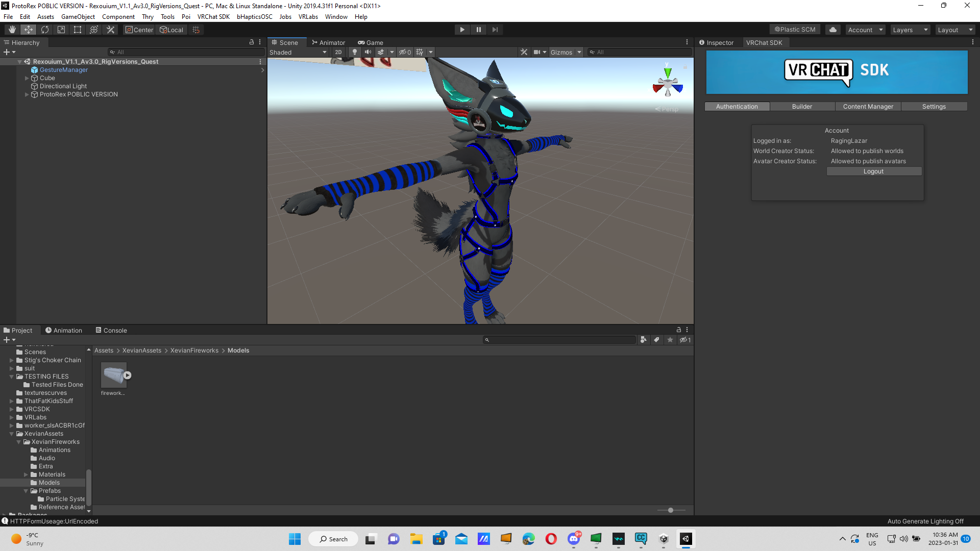980x551 pixels.
Task: Open Discord from the taskbar
Action: 574,539
